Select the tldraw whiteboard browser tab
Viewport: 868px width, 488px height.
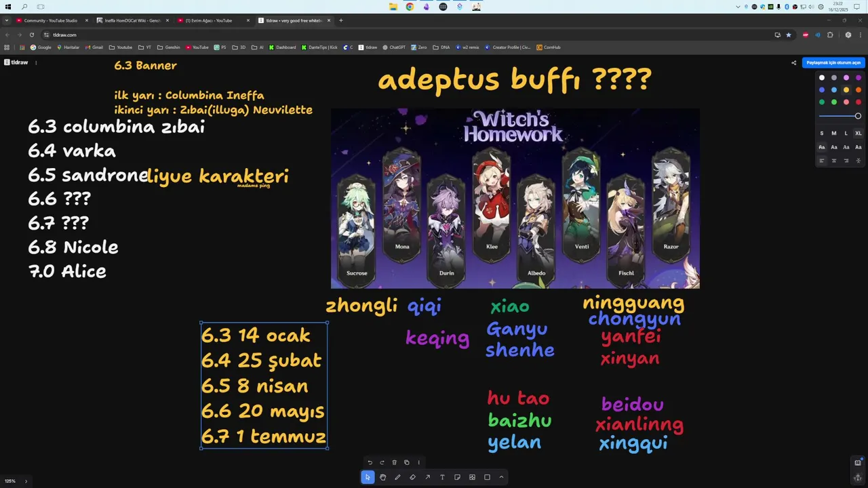(x=293, y=20)
